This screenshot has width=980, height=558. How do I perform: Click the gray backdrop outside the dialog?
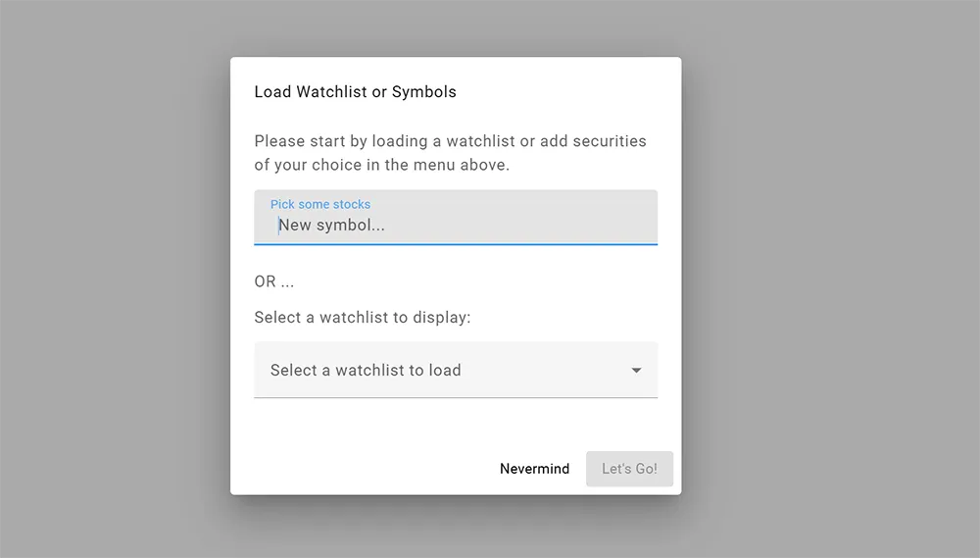pos(113,281)
